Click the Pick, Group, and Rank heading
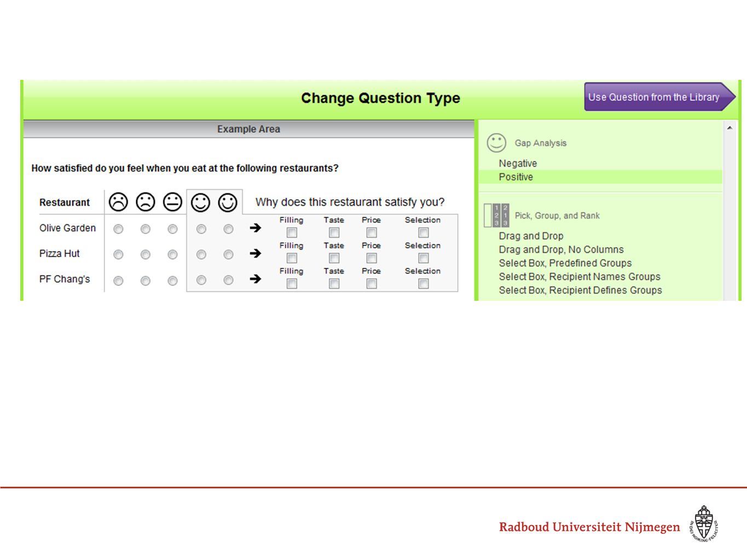The image size is (747, 560). [x=557, y=215]
